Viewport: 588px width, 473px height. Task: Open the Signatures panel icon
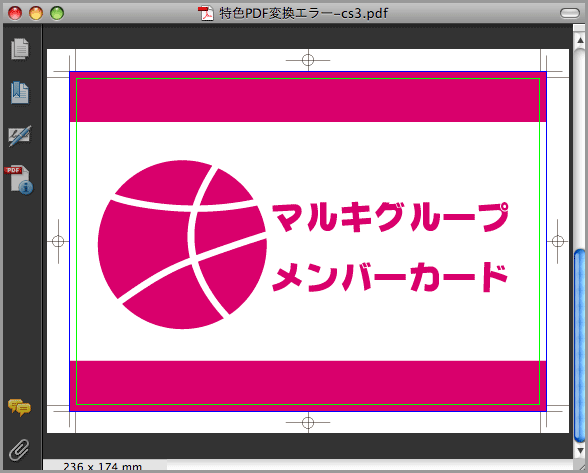click(20, 136)
